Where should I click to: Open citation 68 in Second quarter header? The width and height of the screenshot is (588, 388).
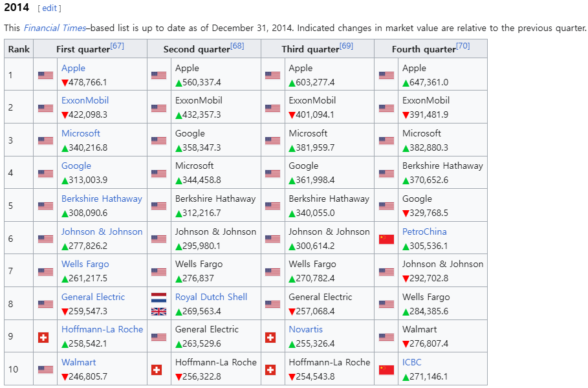237,46
